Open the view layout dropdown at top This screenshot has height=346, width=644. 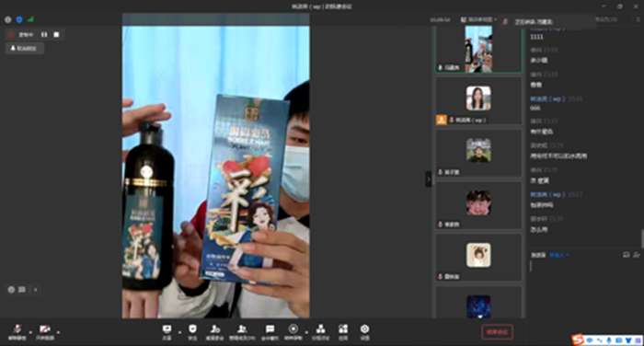pos(478,19)
